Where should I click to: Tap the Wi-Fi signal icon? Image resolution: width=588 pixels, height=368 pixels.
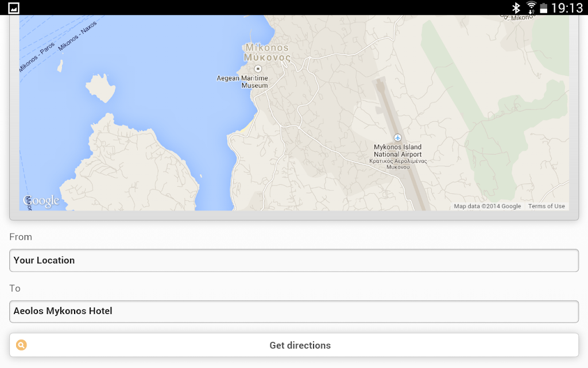(531, 7)
